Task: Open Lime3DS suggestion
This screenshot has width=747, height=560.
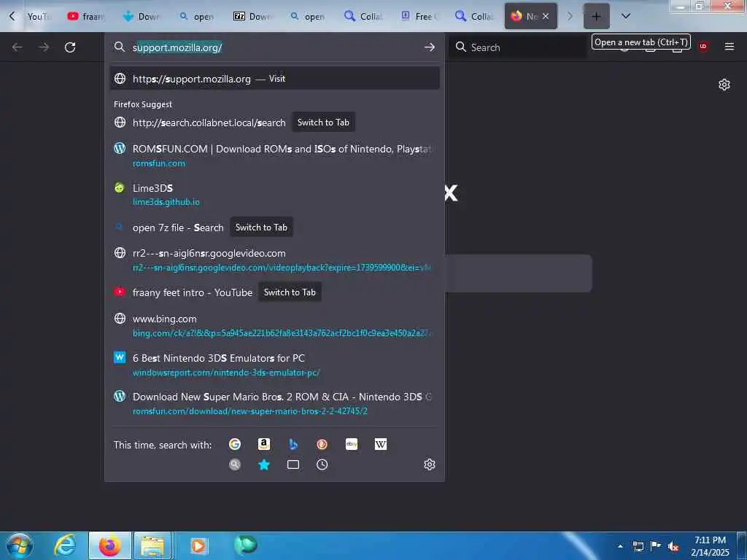Action: [274, 195]
